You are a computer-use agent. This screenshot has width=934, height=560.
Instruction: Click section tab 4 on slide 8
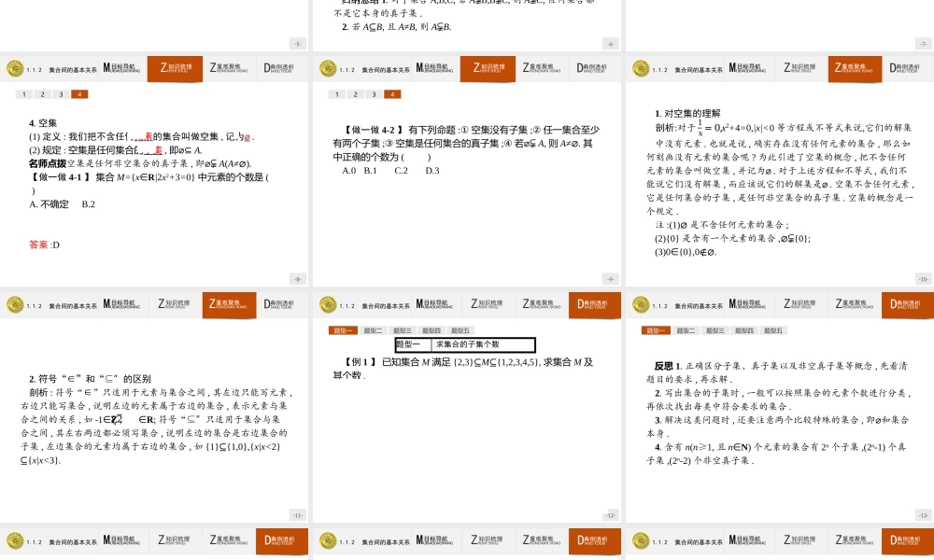(x=79, y=93)
